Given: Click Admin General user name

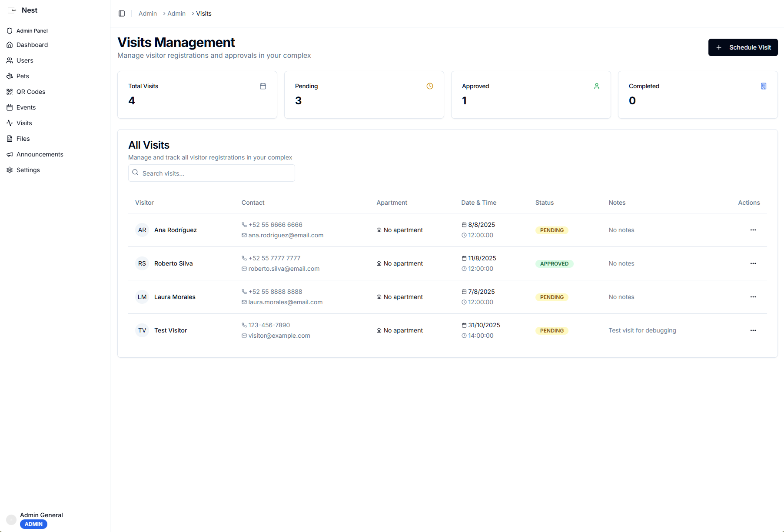Looking at the screenshot, I should pos(41,515).
